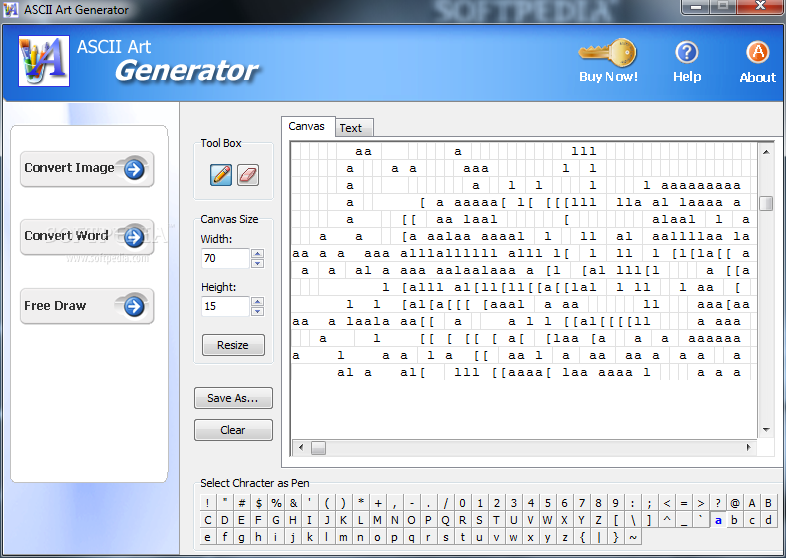The width and height of the screenshot is (786, 558).
Task: Select '@' as pen character
Action: coord(735,503)
